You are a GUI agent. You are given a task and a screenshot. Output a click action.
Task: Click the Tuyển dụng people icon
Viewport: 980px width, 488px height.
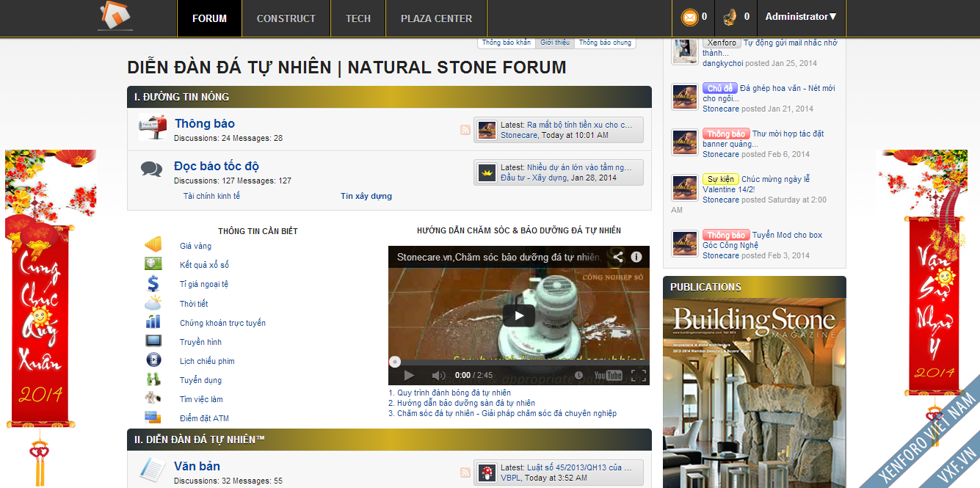click(x=153, y=379)
